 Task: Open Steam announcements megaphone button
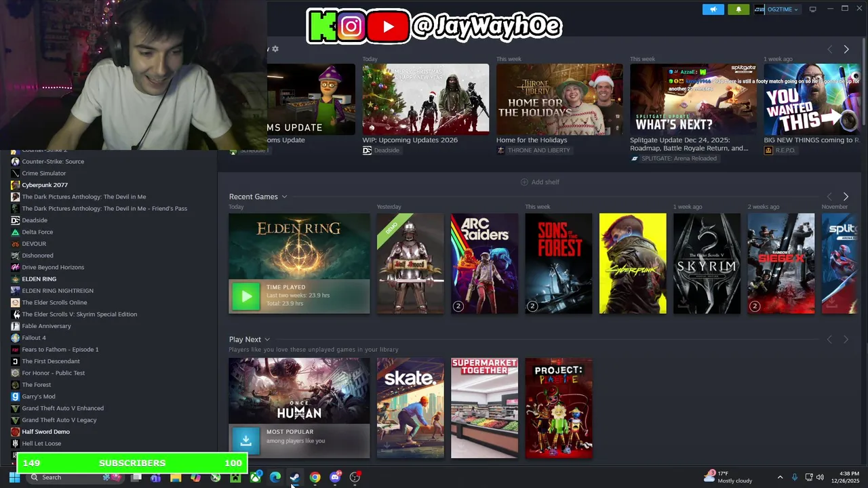click(713, 9)
